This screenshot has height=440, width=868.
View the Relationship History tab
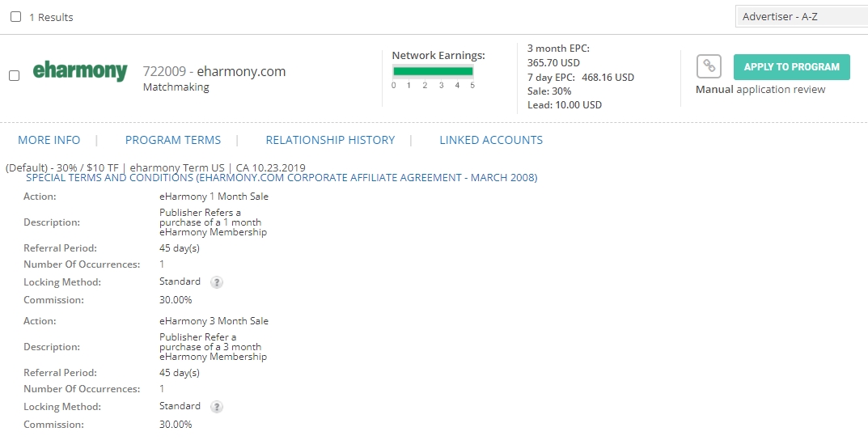[x=330, y=140]
